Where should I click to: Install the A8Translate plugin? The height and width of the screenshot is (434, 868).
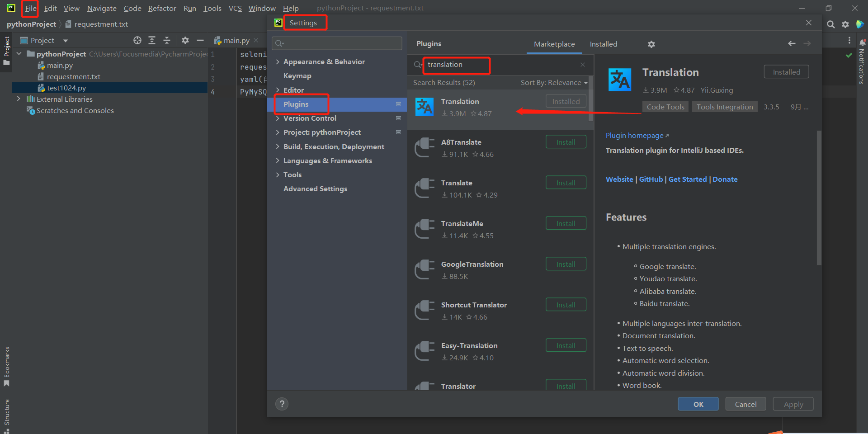pos(566,142)
